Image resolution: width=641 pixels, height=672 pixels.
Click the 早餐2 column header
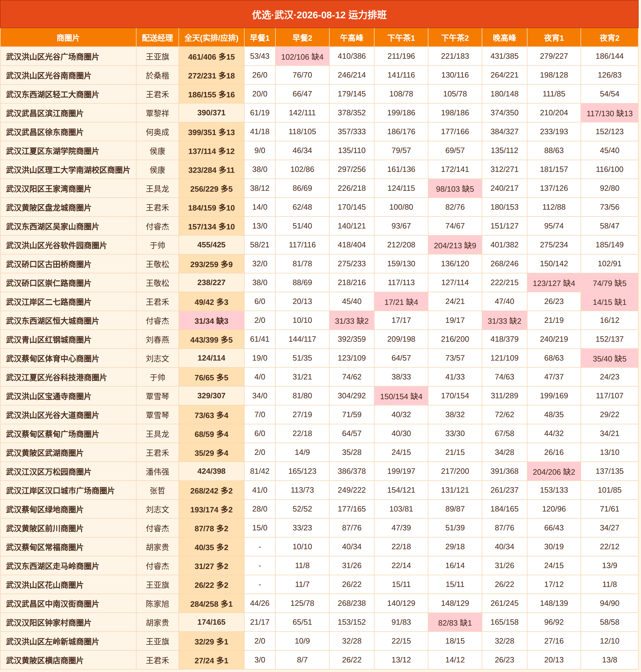[x=302, y=38]
